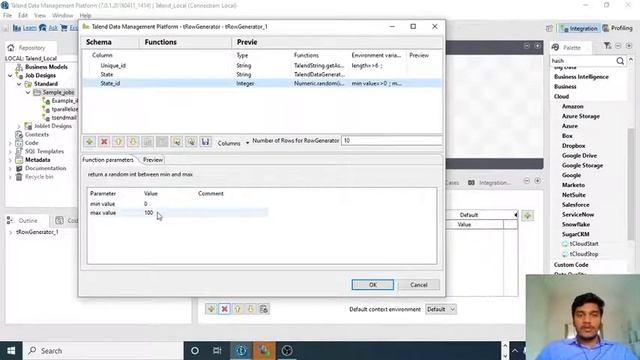This screenshot has width=640, height=360.
Task: Expand the Code node in Repository
Action: click(10, 143)
